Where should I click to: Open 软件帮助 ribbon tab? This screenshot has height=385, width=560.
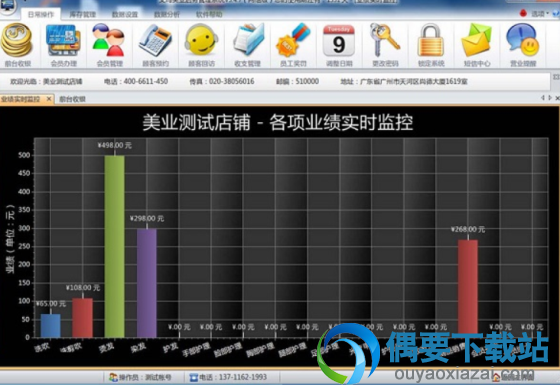click(209, 14)
